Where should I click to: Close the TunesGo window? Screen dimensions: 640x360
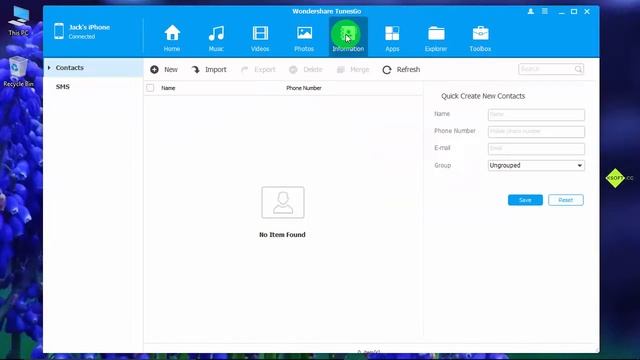pyautogui.click(x=587, y=11)
